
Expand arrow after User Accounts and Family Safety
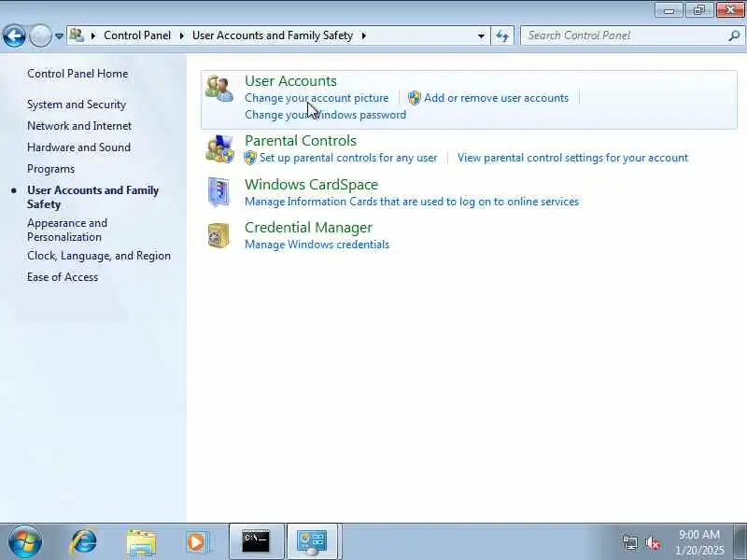(364, 35)
